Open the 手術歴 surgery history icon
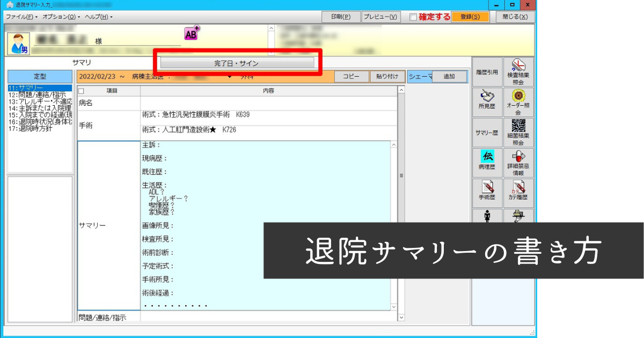The height and width of the screenshot is (338, 644). point(487,192)
